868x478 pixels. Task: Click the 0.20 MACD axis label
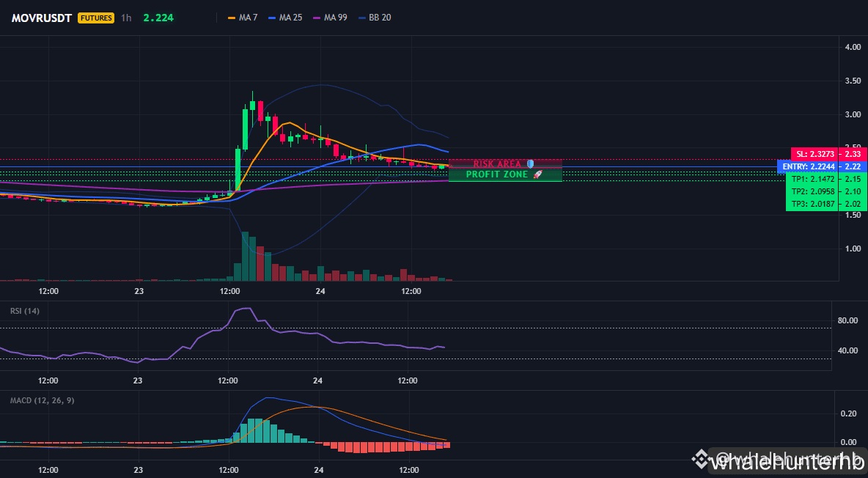click(x=849, y=413)
